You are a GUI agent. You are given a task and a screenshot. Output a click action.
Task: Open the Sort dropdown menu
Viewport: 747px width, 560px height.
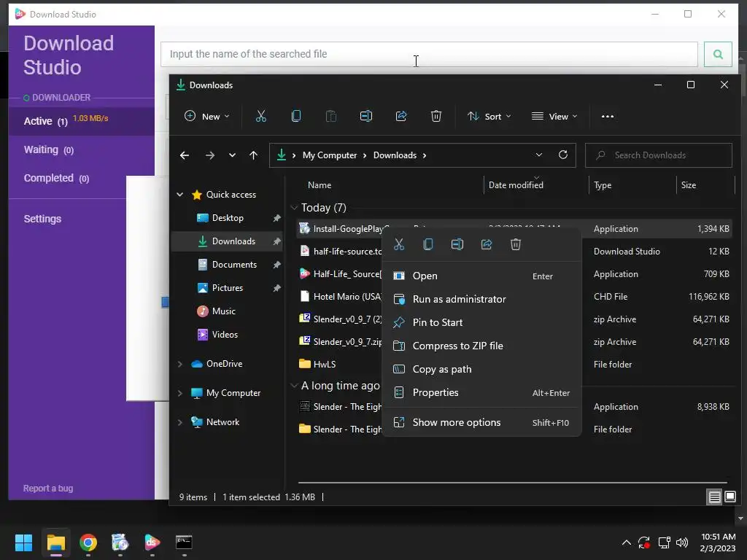489,116
